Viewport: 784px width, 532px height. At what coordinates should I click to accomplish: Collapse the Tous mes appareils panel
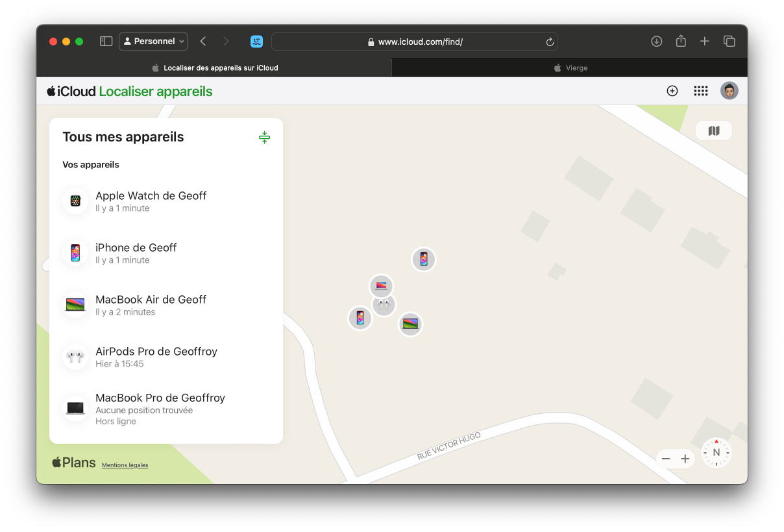coord(264,138)
